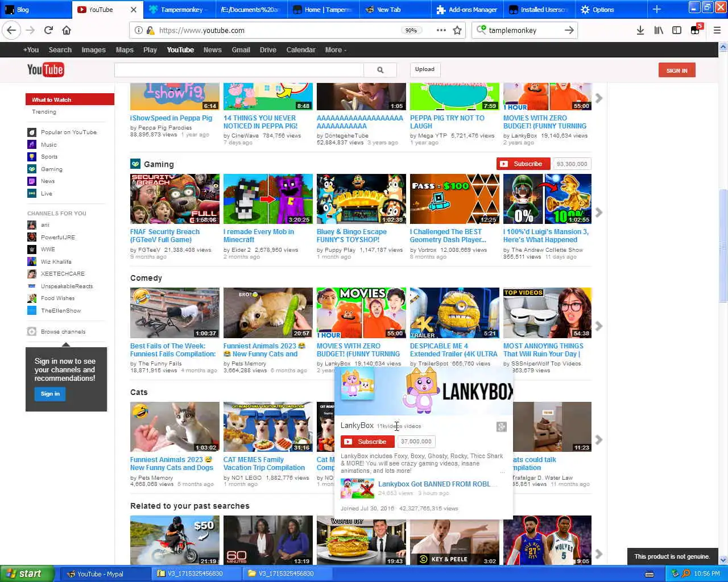The width and height of the screenshot is (728, 582).
Task: Switch to the Add-ons Manager tab
Action: [467, 10]
